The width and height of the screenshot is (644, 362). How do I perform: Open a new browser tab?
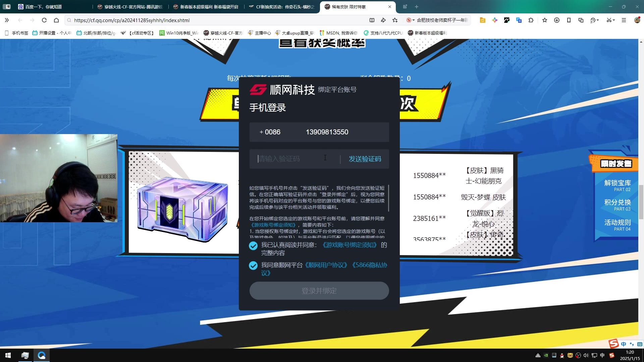tap(417, 7)
